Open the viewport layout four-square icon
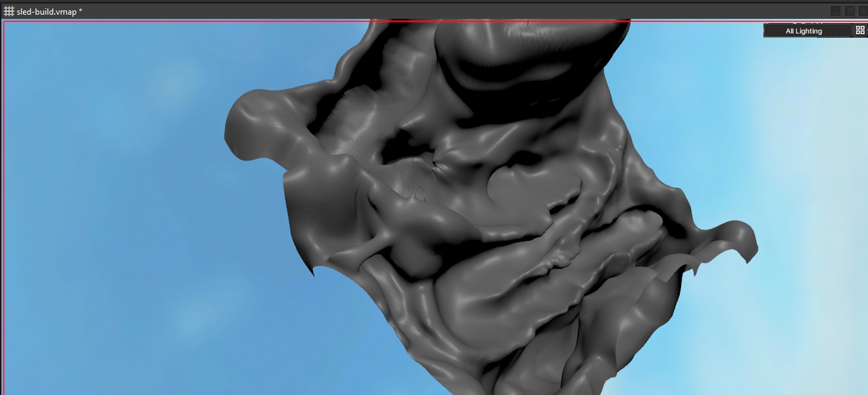This screenshot has width=868, height=395. 860,31
